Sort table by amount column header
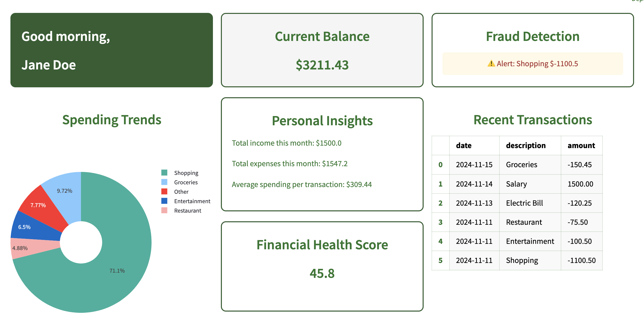644x321 pixels. pyautogui.click(x=581, y=146)
